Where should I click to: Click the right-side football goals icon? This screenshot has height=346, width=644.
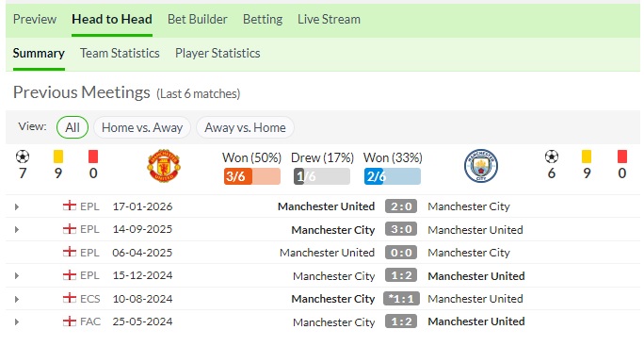(551, 157)
